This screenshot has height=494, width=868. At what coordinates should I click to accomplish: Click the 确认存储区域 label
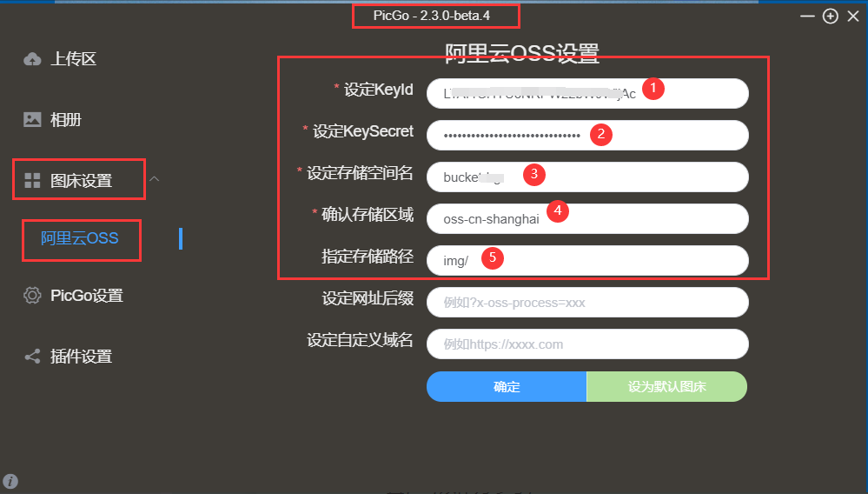(x=368, y=215)
